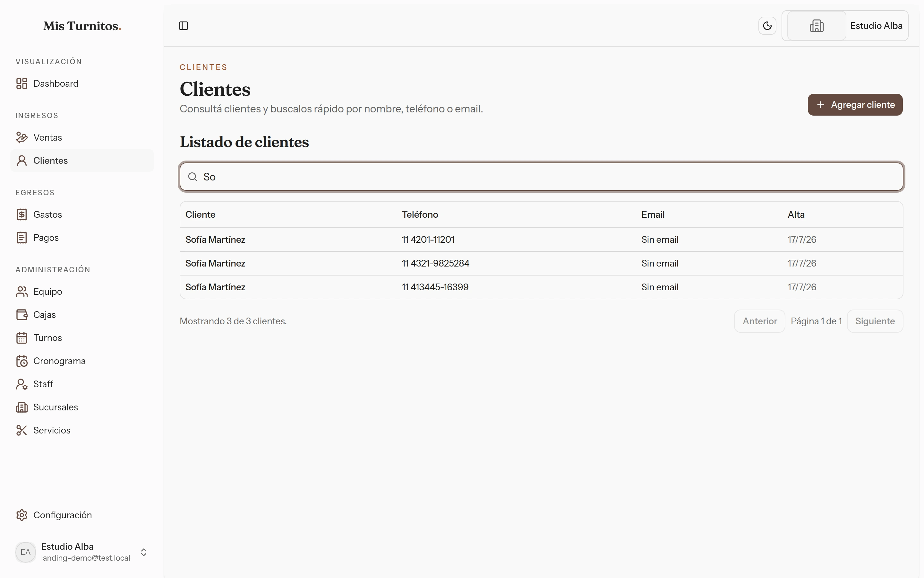Screen dimensions: 924x578
Task: Expand the account switcher chevrons
Action: pos(143,552)
